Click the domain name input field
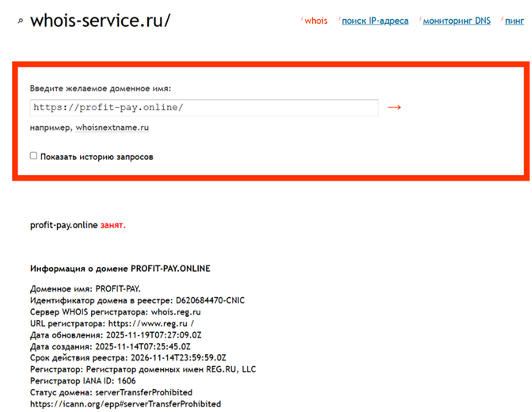The height and width of the screenshot is (412, 532). 203,107
